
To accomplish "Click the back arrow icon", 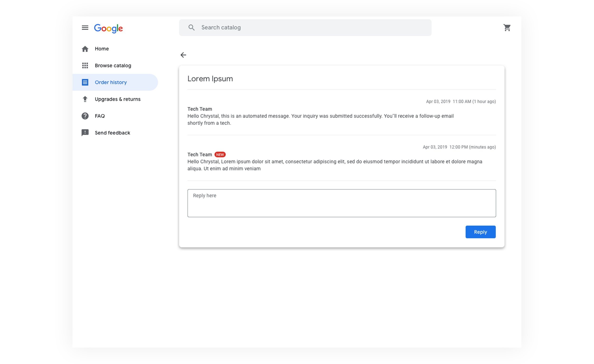I will click(183, 55).
